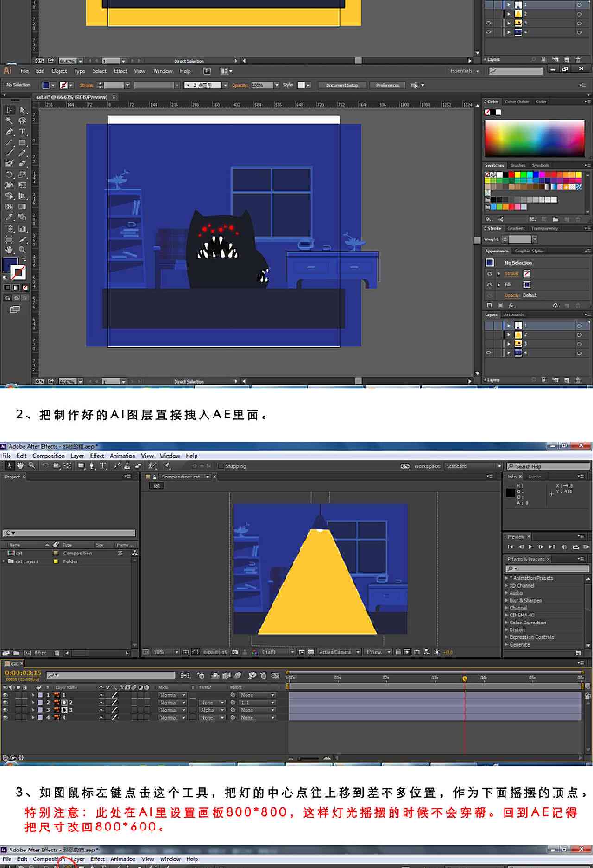This screenshot has height=868, width=593.
Task: Click the timeline zoom slider
Action: click(x=309, y=758)
